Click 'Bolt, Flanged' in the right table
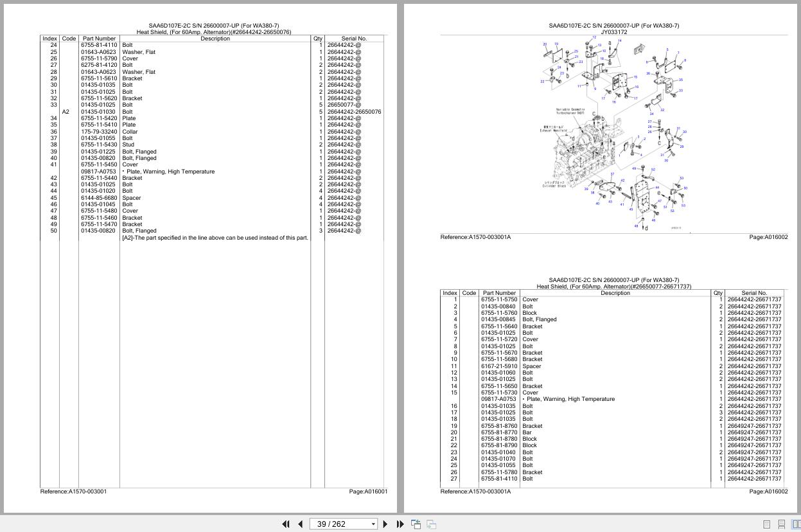Image resolution: width=801 pixels, height=532 pixels. 540,319
